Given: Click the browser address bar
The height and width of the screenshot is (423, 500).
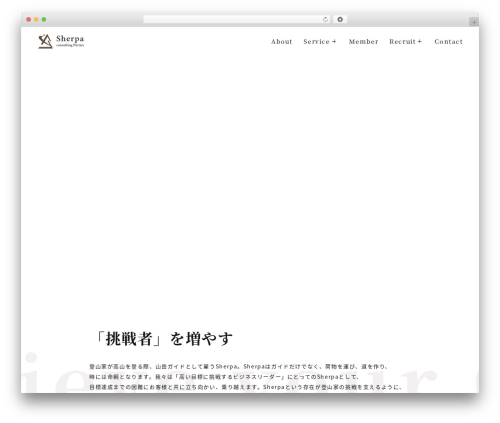Looking at the screenshot, I should coord(237,19).
